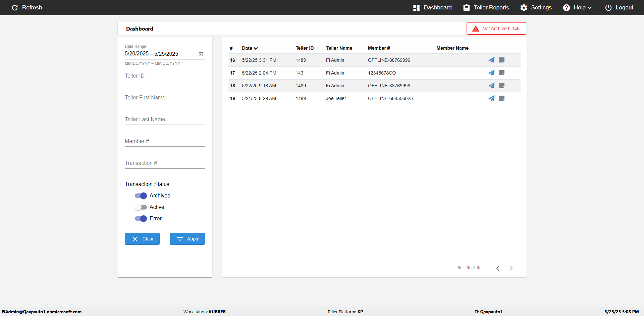Screen dimensions: 644x316
Task: Click the send icon for row 18
Action: tap(491, 86)
